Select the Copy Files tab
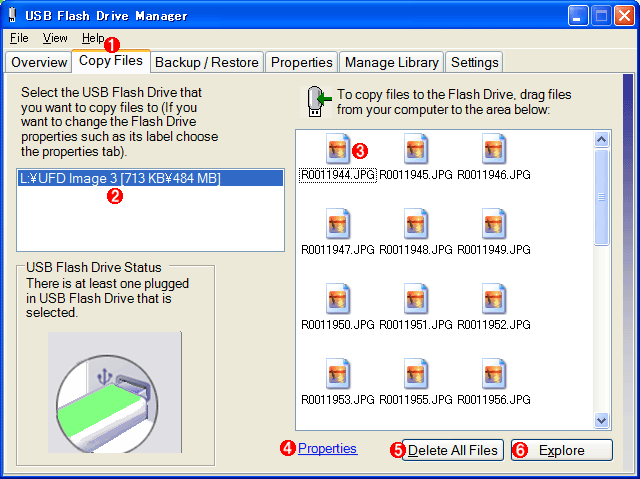 tap(111, 61)
